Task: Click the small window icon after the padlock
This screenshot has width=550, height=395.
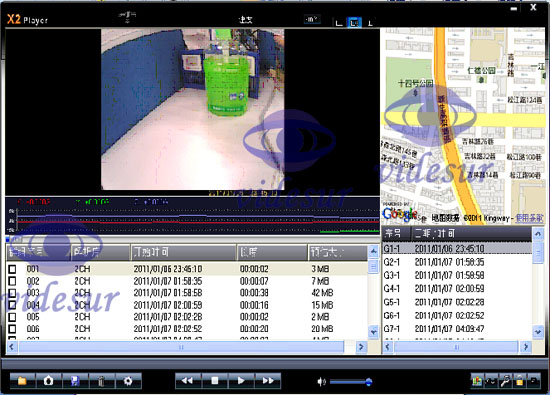Action: pos(534,381)
